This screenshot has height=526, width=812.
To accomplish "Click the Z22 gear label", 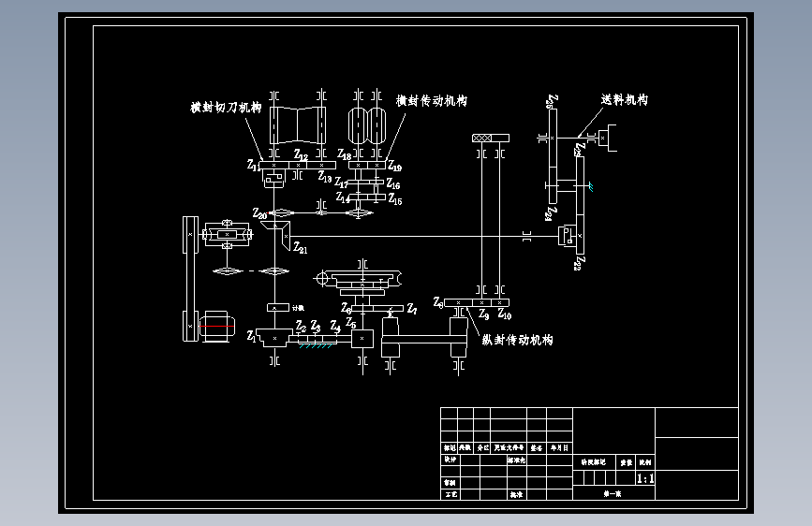I will pyautogui.click(x=581, y=263).
